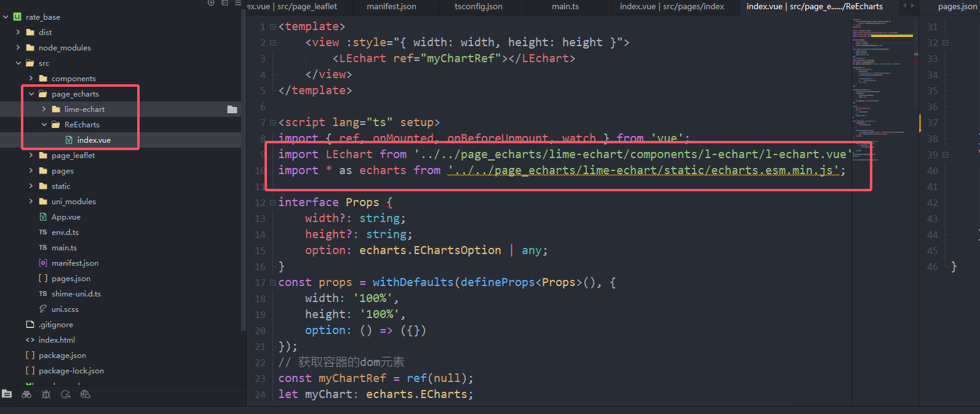The height and width of the screenshot is (414, 980).
Task: Click the code minimap overview
Action: point(883,92)
